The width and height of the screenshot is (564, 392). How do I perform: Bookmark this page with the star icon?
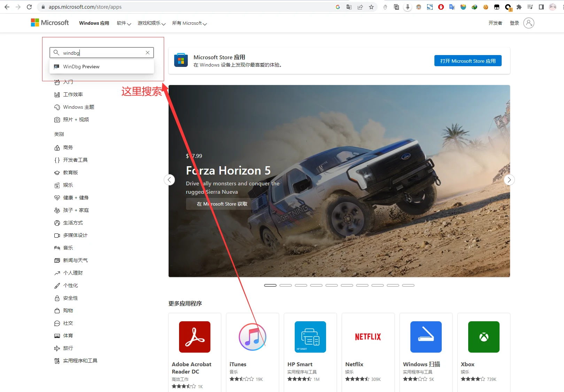tap(371, 7)
